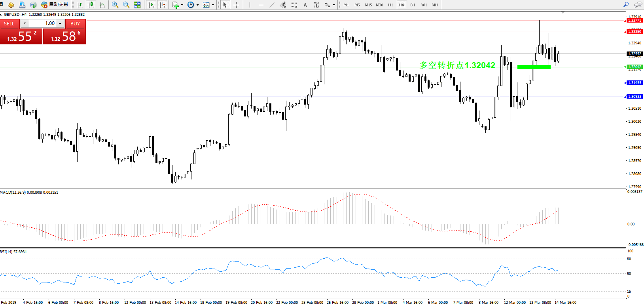Draw a horizontal line on chart
Image resolution: width=644 pixels, height=307 pixels.
point(261,5)
